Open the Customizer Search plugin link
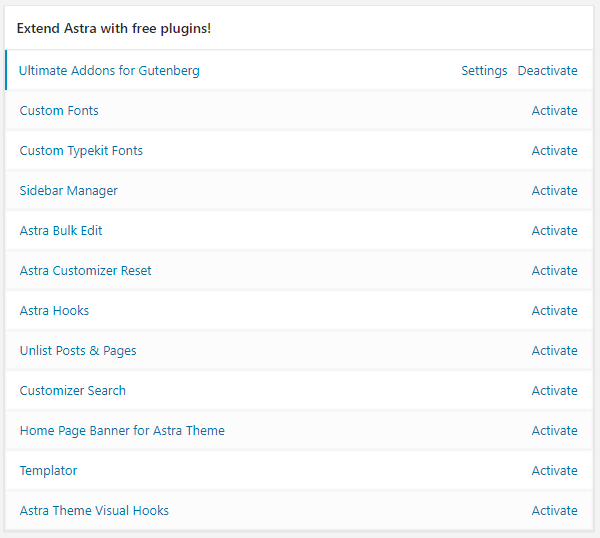Screen dimensions: 600x538 tap(73, 390)
